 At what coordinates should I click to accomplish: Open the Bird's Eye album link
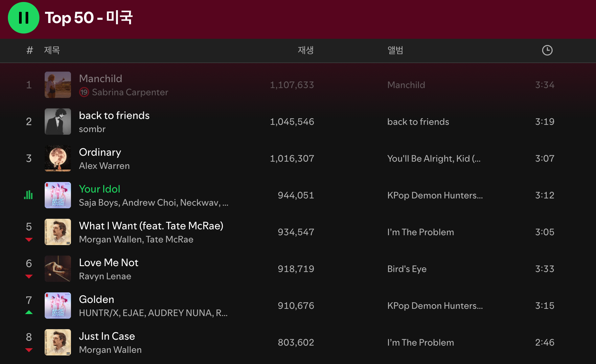[x=407, y=269]
